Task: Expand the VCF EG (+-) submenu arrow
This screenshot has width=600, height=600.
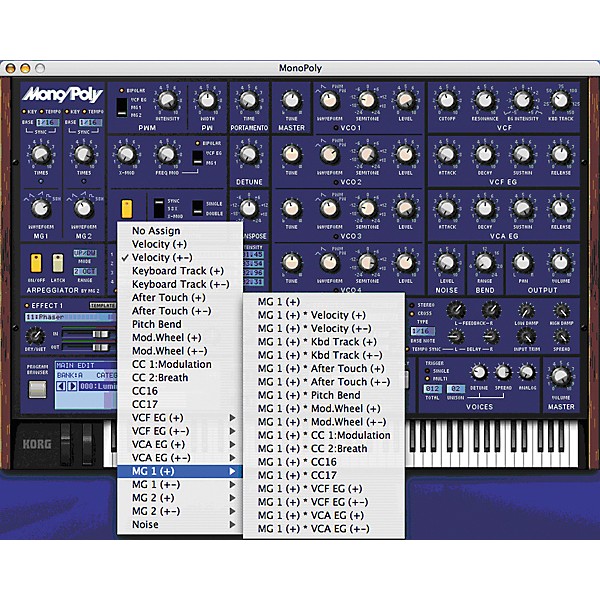Action: [232, 431]
